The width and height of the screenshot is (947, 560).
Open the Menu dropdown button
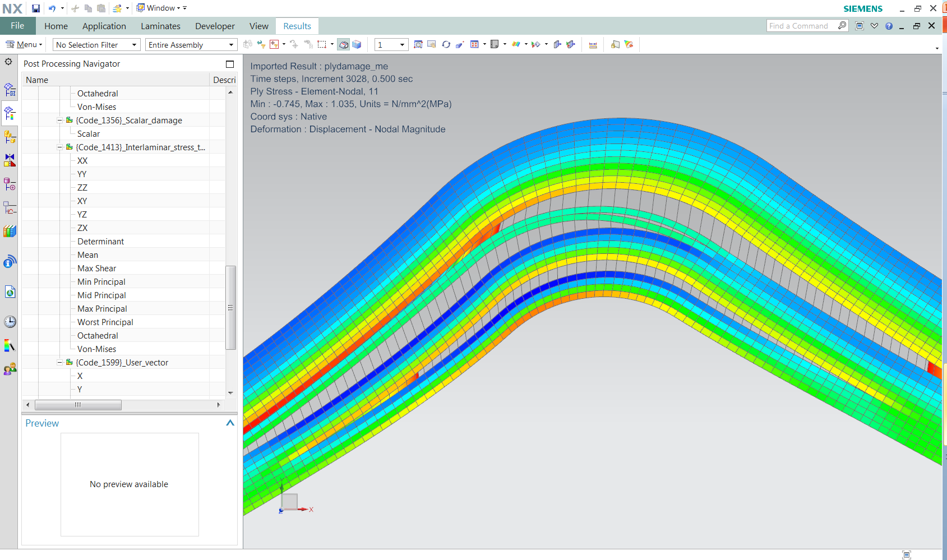pyautogui.click(x=24, y=44)
